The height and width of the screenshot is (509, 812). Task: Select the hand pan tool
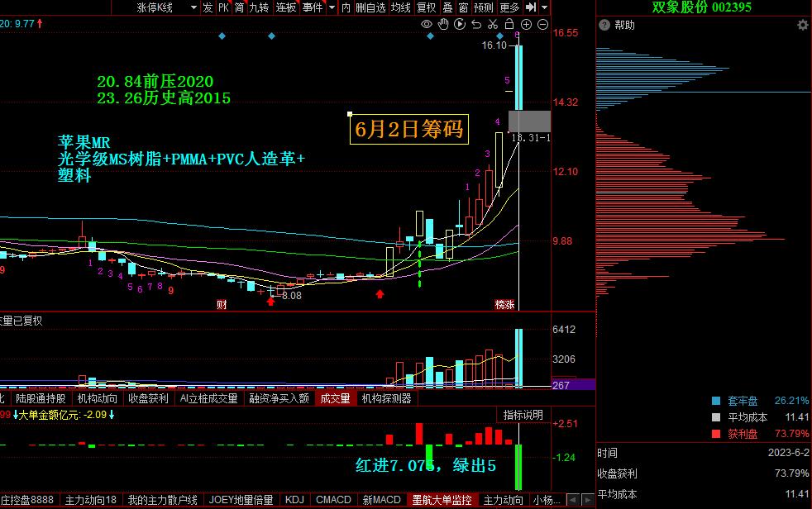click(x=443, y=24)
